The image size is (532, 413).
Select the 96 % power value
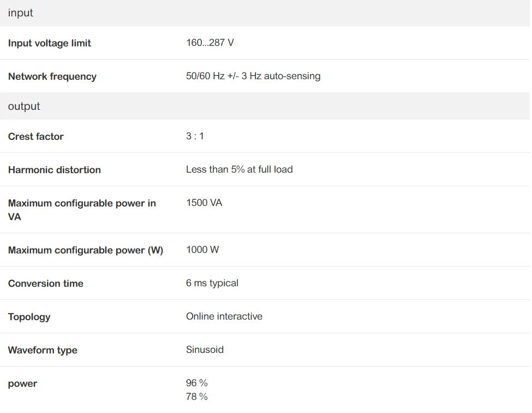click(x=197, y=383)
